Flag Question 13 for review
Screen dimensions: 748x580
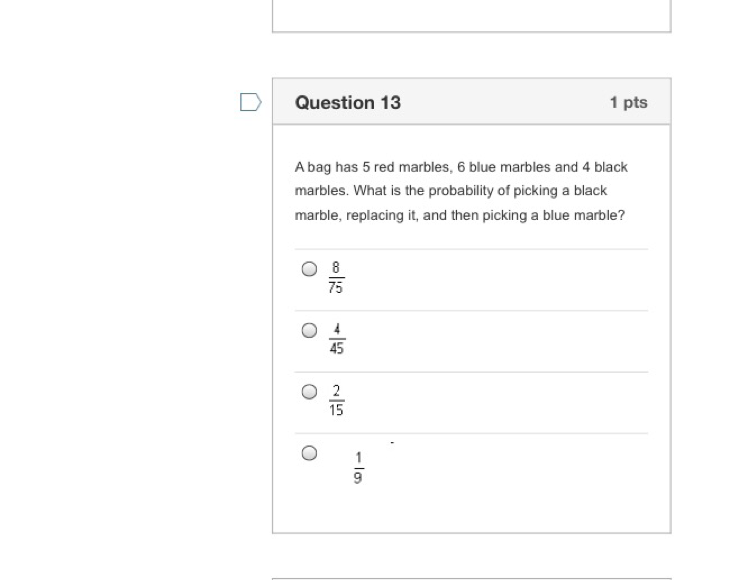point(251,102)
